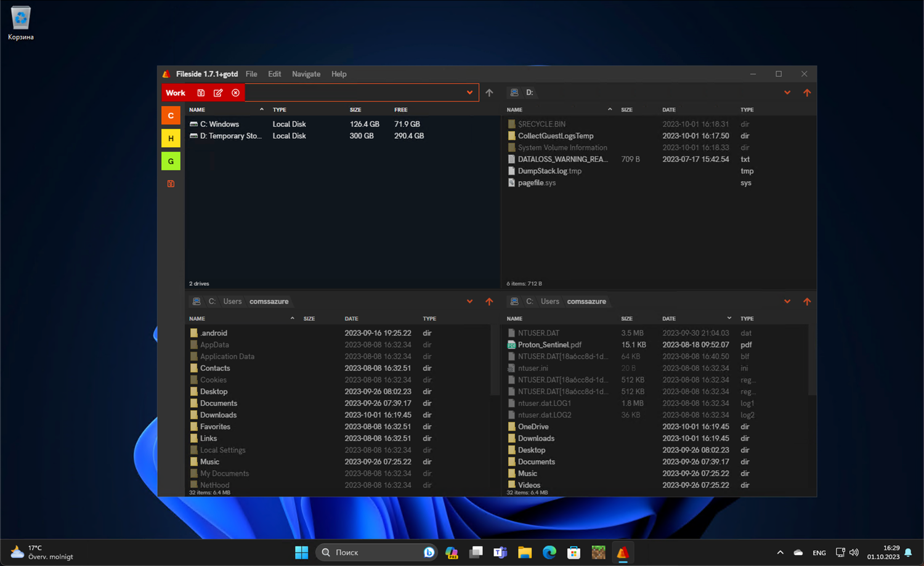This screenshot has width=924, height=566.
Task: Click the grey up arrow beside the path field
Action: point(489,93)
